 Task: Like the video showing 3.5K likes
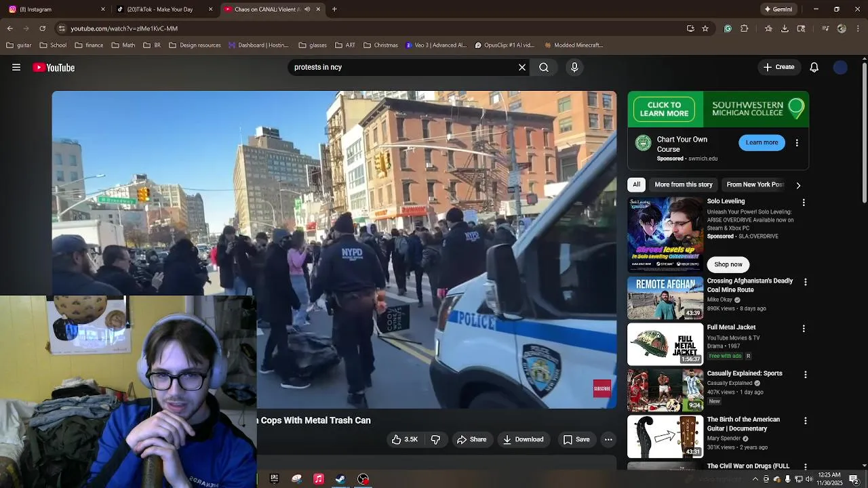tap(405, 439)
